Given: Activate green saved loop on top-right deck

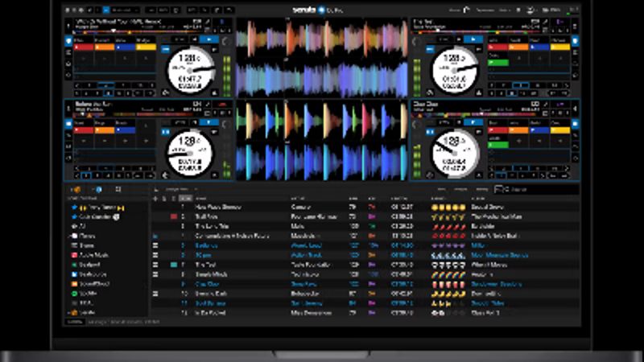Looking at the screenshot, I should pos(497,63).
